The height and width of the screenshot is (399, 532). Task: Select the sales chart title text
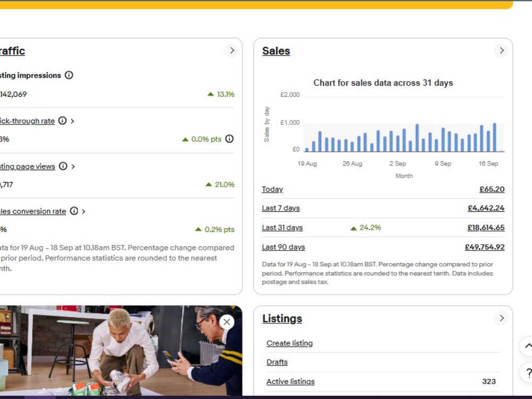[x=383, y=83]
